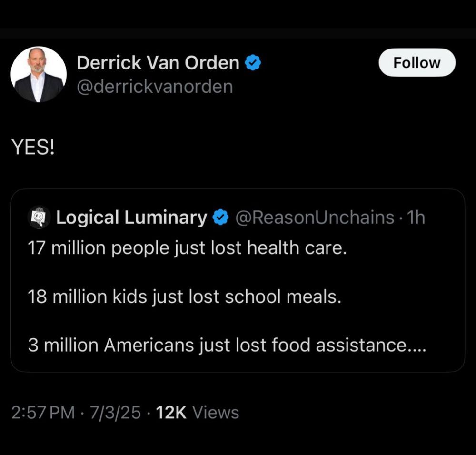Image resolution: width=476 pixels, height=455 pixels.
Task: Click verified badge next to Logical Luminary
Action: click(x=220, y=218)
